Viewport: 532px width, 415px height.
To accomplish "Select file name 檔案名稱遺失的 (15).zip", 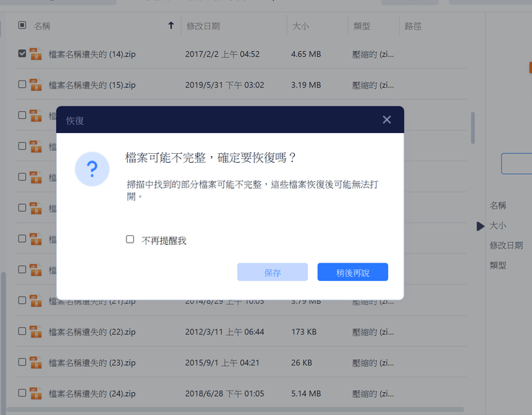I will click(92, 85).
